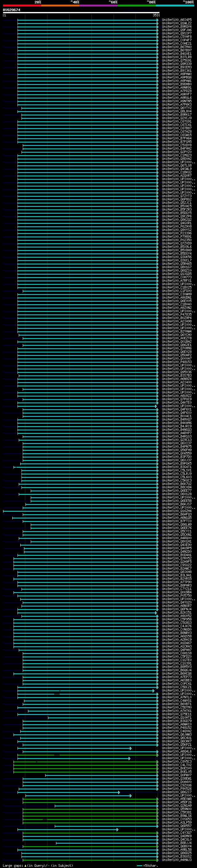The width and height of the screenshot is (197, 868).
Task: Select hit label UniRef100_Q60128
Action: [177, 494]
